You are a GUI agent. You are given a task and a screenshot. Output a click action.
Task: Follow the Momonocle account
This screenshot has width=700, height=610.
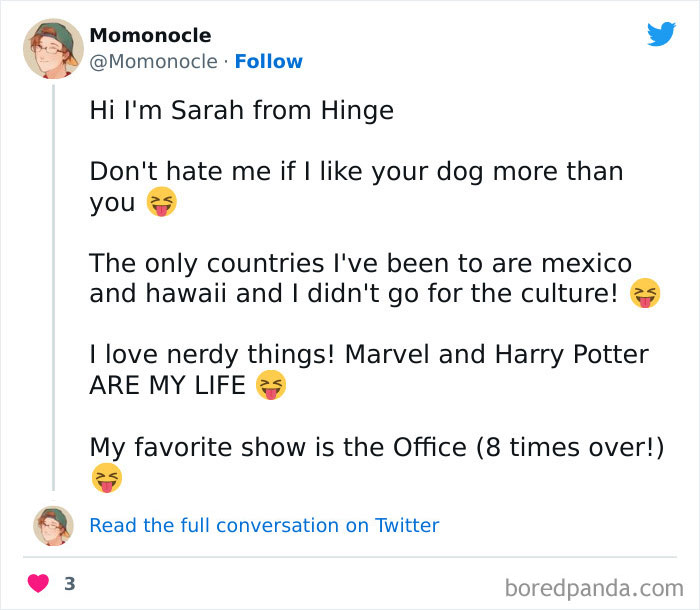tap(267, 62)
